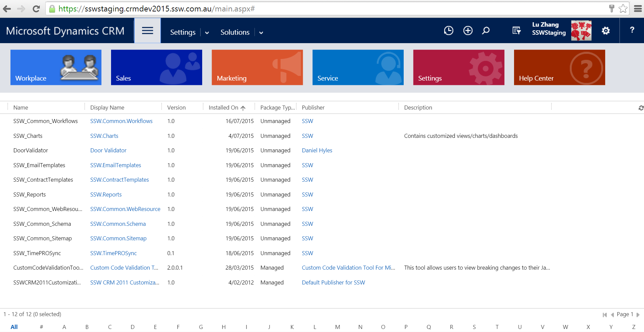
Task: Open the settings gear icon
Action: point(606,31)
